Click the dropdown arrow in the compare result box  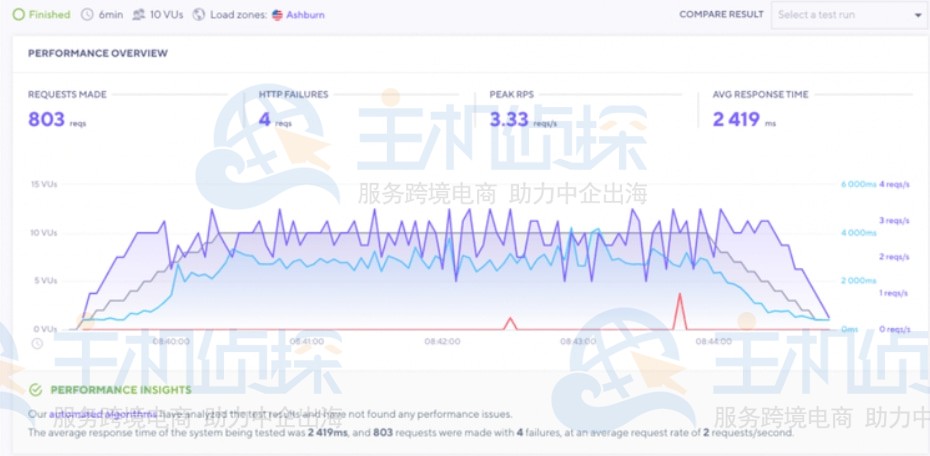(x=918, y=16)
